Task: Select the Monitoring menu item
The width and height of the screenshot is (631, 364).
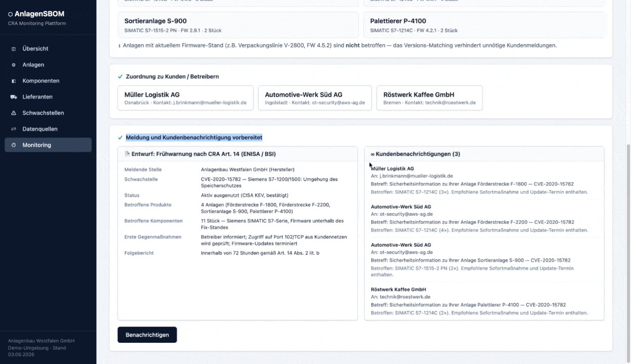Action: (48, 145)
